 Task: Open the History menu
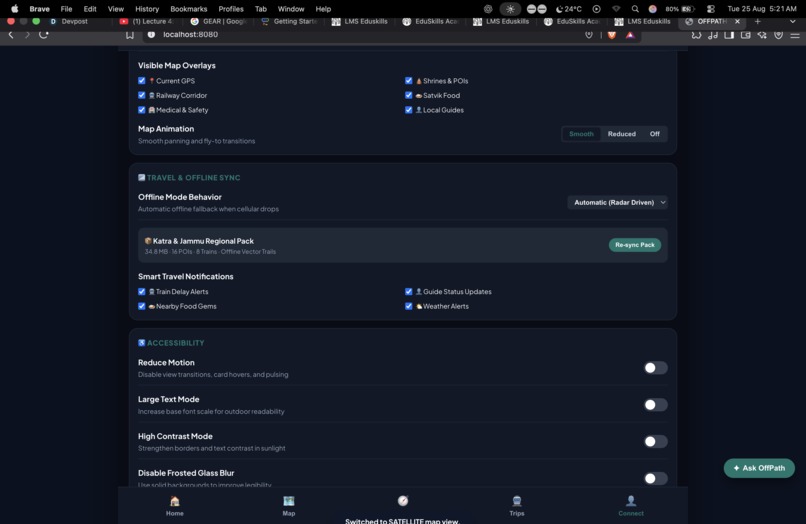[147, 9]
